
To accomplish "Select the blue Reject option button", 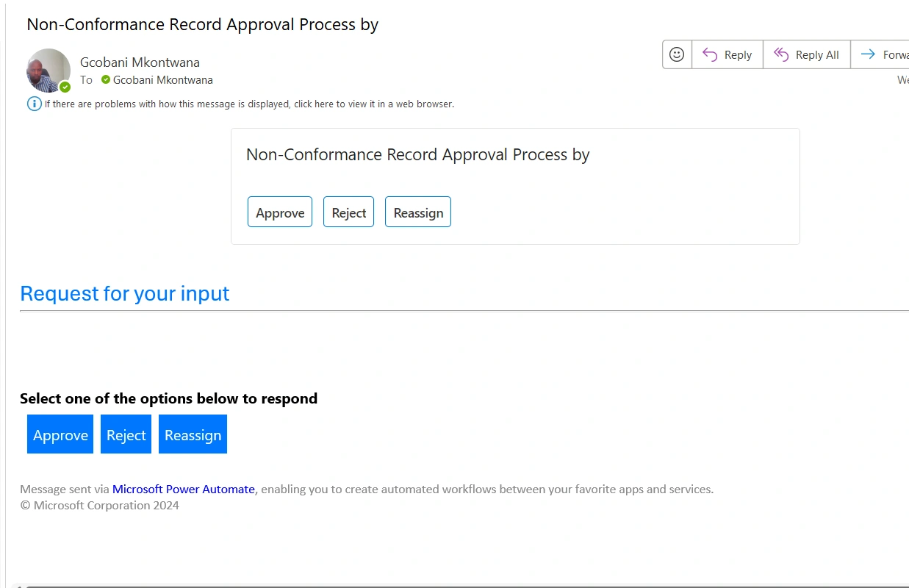I will 126,434.
